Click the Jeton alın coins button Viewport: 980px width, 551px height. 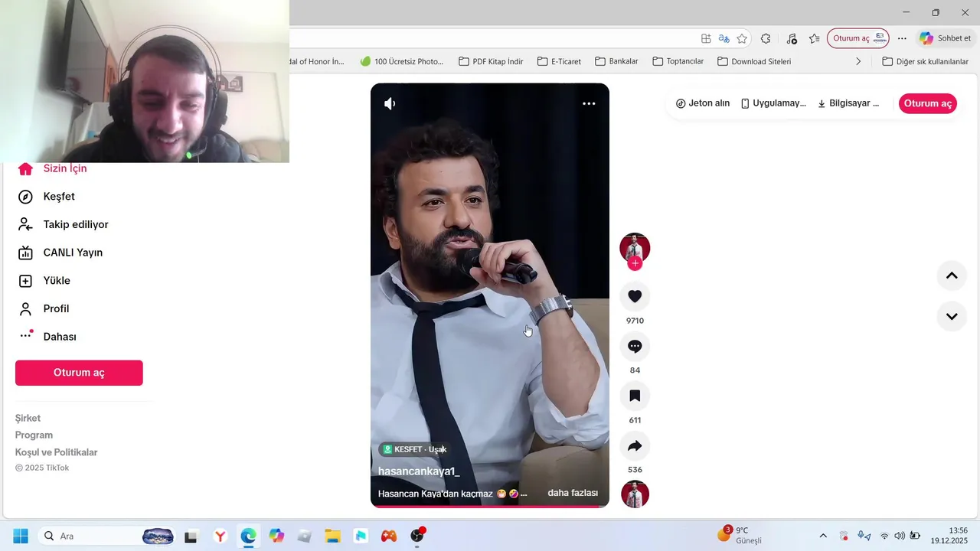[703, 103]
